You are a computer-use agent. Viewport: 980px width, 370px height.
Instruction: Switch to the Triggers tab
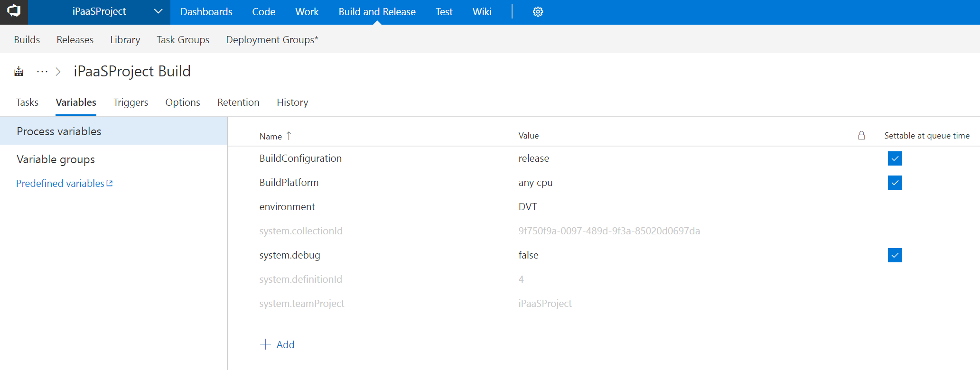(131, 102)
